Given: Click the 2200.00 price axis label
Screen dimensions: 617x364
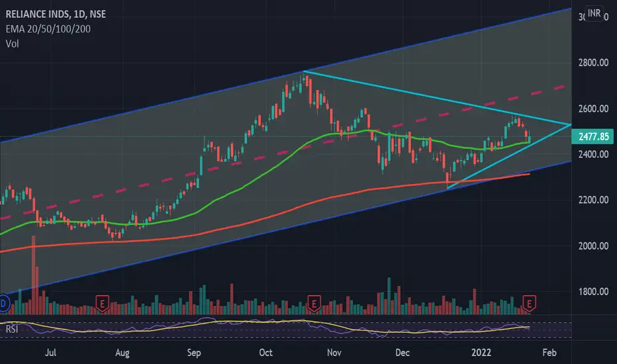Looking at the screenshot, I should point(593,200).
